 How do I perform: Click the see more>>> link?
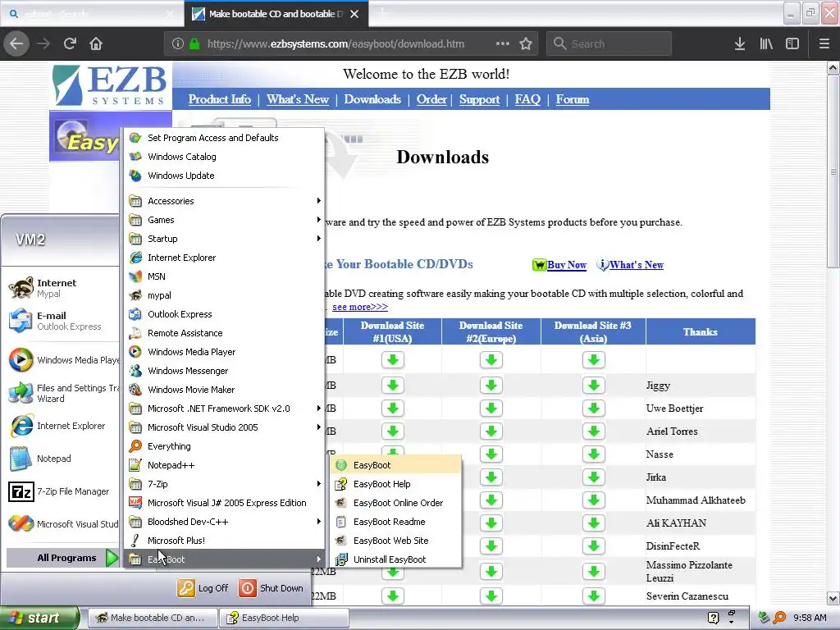click(x=360, y=307)
